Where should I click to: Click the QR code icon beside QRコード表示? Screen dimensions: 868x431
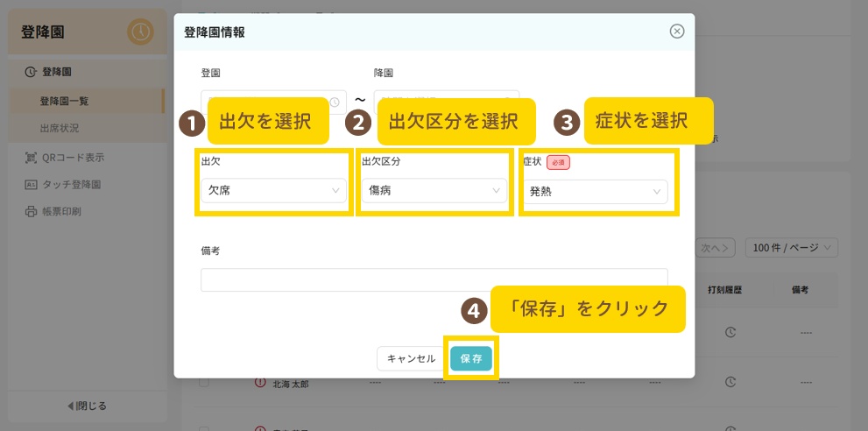[x=31, y=158]
